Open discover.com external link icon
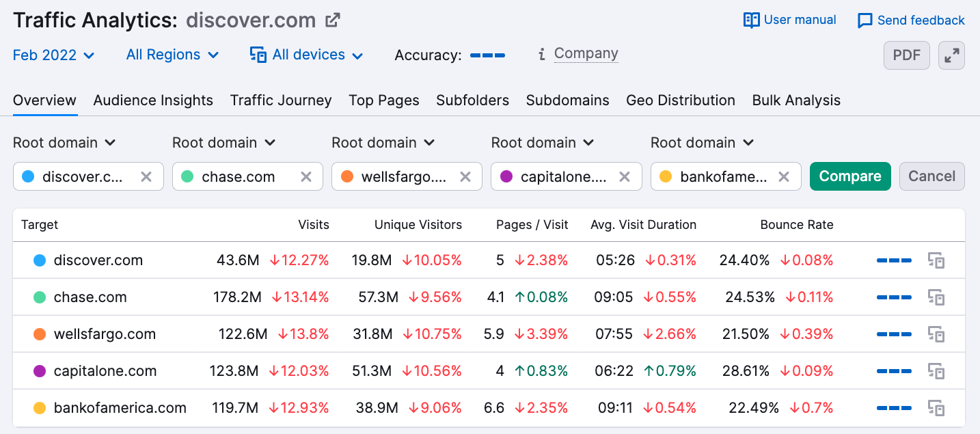Viewport: 980px width, 434px height. coord(333,21)
